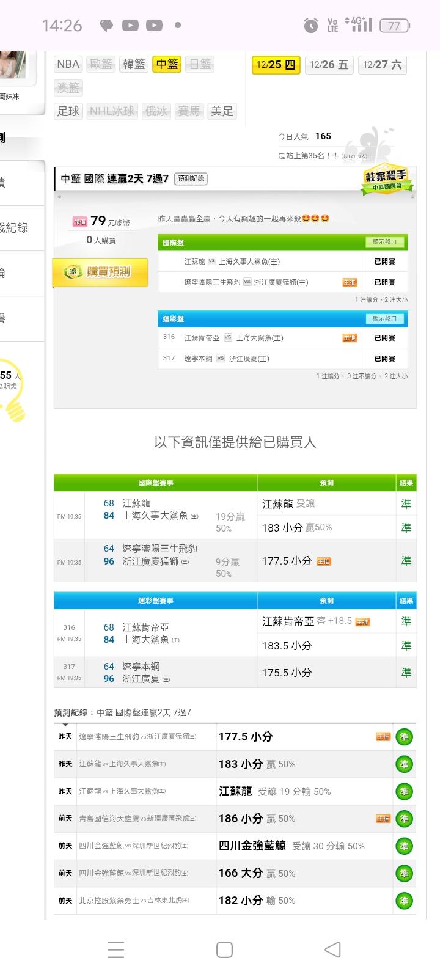Click the 175.5 小分 prediction cell
This screenshot has height=980, width=440.
pyautogui.click(x=326, y=673)
